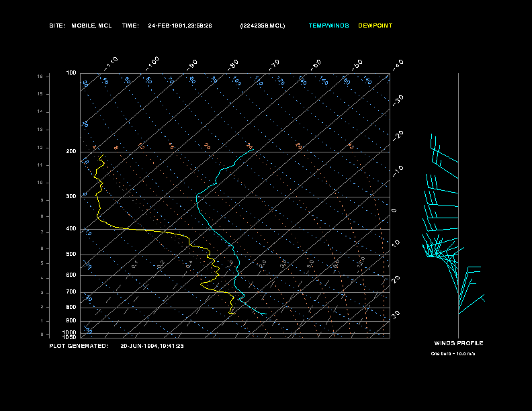Click the 20 isotherm label on right axis
This screenshot has width=532, height=411.
coord(396,279)
